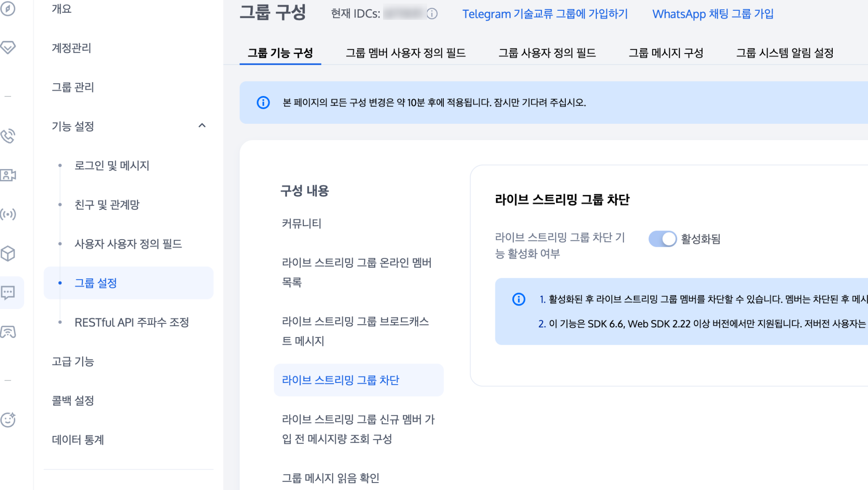
Task: Open the video conference camera icon
Action: (x=8, y=175)
